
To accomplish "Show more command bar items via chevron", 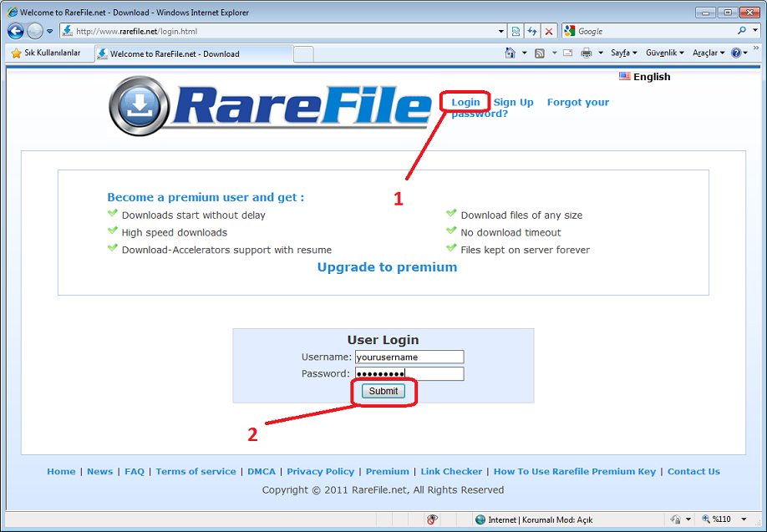I will click(x=756, y=48).
